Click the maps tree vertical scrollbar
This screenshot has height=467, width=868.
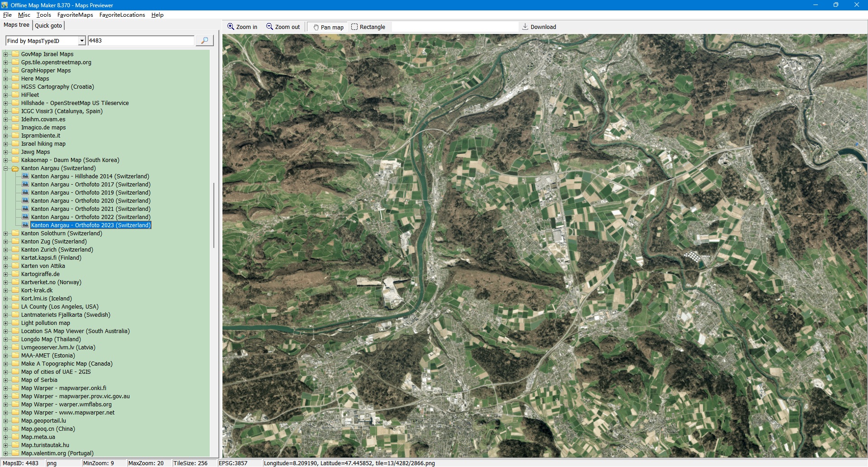click(x=213, y=215)
